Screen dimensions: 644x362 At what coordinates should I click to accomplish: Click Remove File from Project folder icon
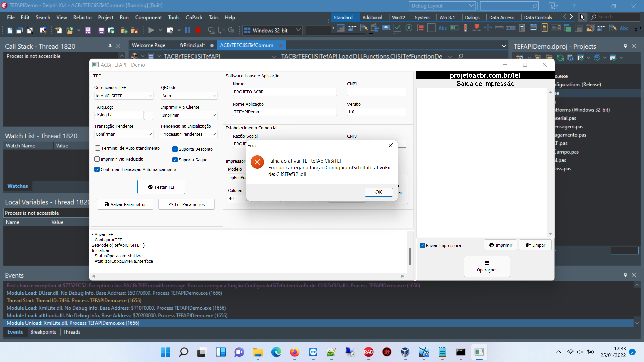134,31
